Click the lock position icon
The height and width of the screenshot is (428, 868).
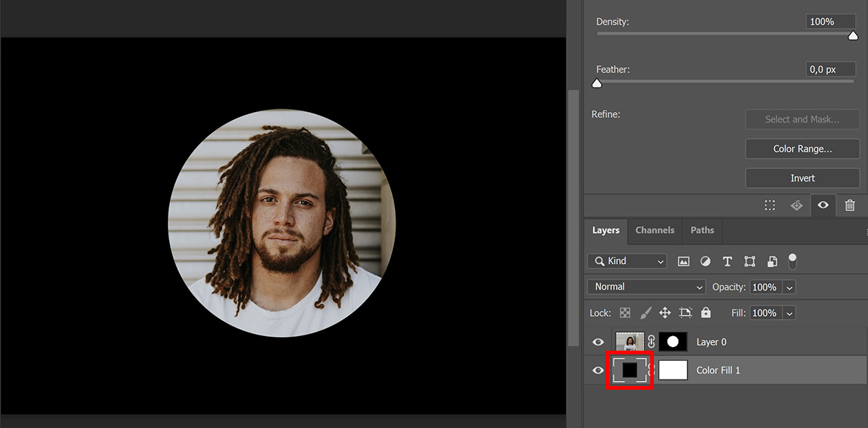[665, 312]
